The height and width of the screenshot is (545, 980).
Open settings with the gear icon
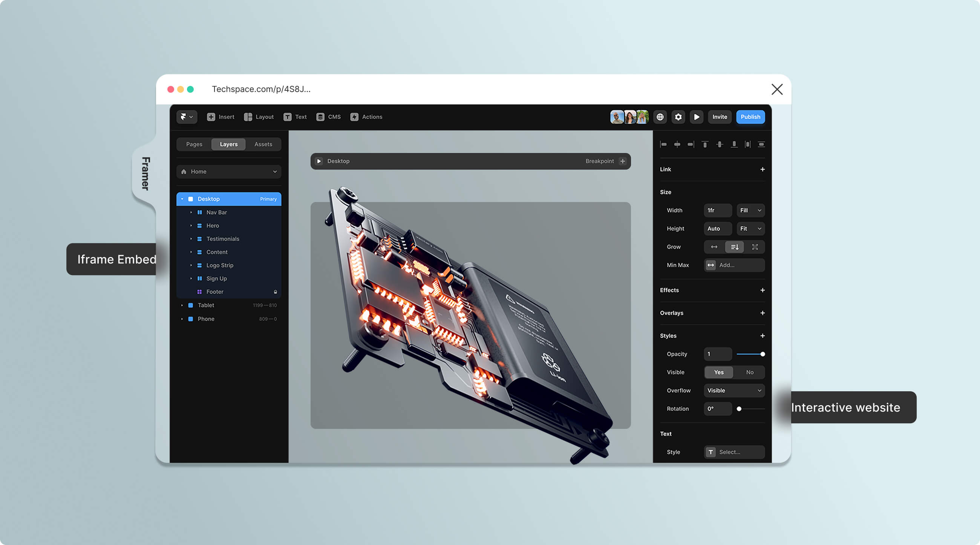click(678, 117)
